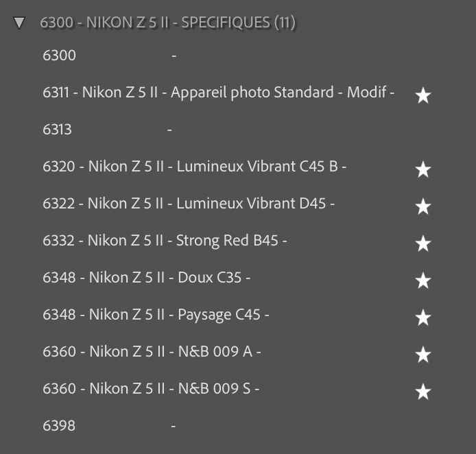476x454 pixels.
Task: Click the star icon beside Paysage C45
Action: pos(423,318)
